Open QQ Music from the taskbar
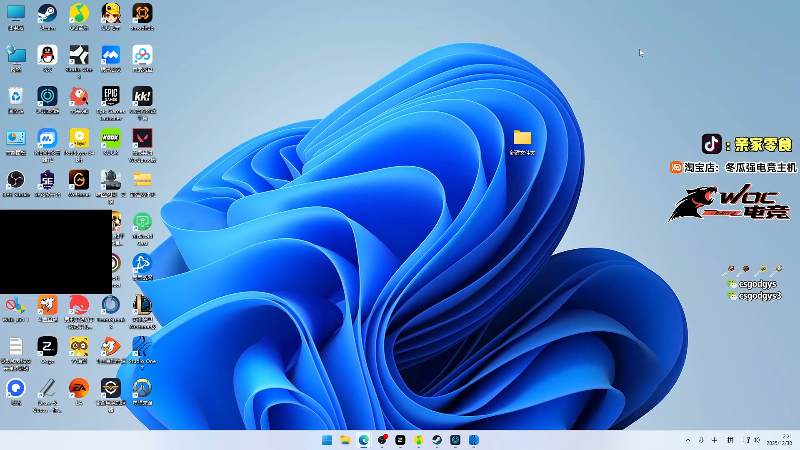The image size is (800, 450). 419,440
